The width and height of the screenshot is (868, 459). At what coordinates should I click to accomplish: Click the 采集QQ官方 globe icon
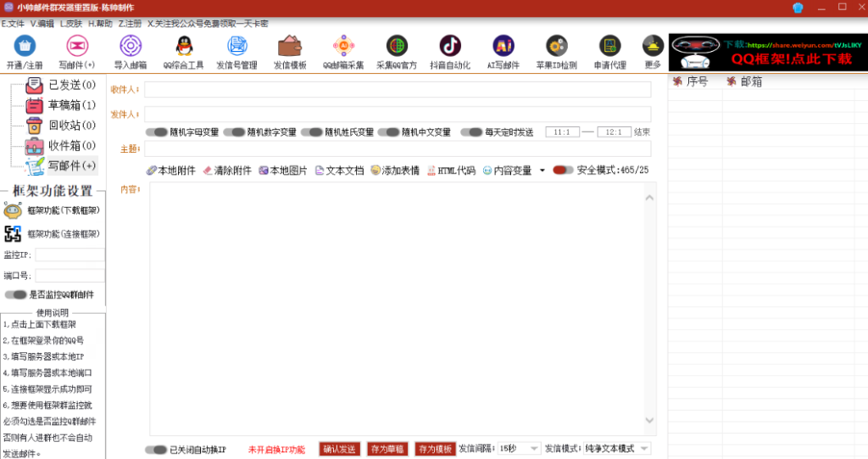tap(397, 46)
